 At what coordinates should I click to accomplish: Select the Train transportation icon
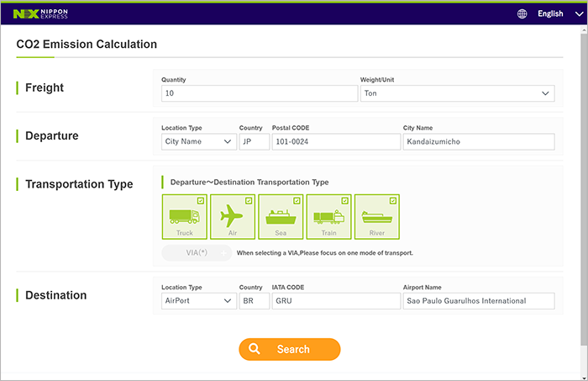tap(328, 217)
